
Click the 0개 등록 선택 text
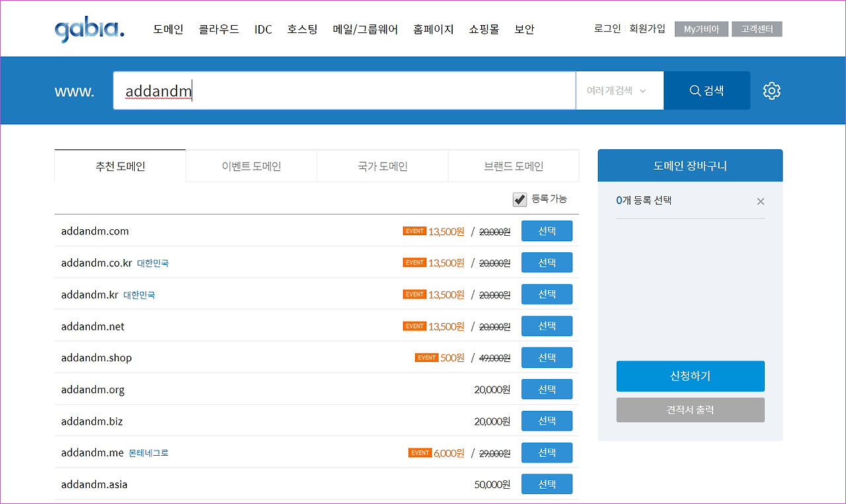click(644, 200)
